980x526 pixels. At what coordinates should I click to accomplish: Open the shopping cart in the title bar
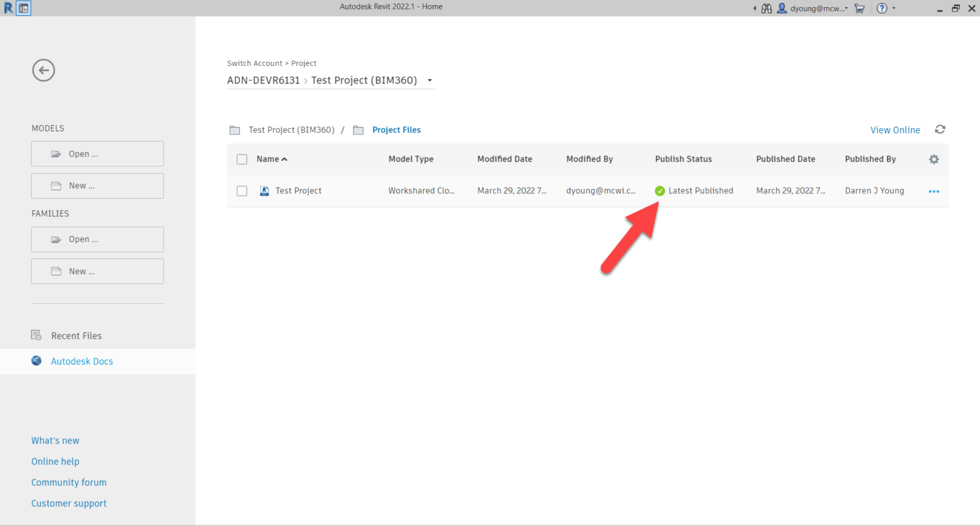859,8
